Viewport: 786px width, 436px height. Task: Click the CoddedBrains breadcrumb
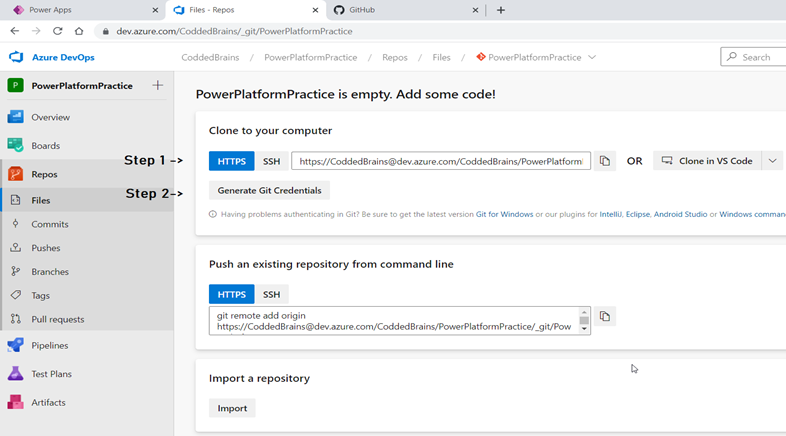210,57
